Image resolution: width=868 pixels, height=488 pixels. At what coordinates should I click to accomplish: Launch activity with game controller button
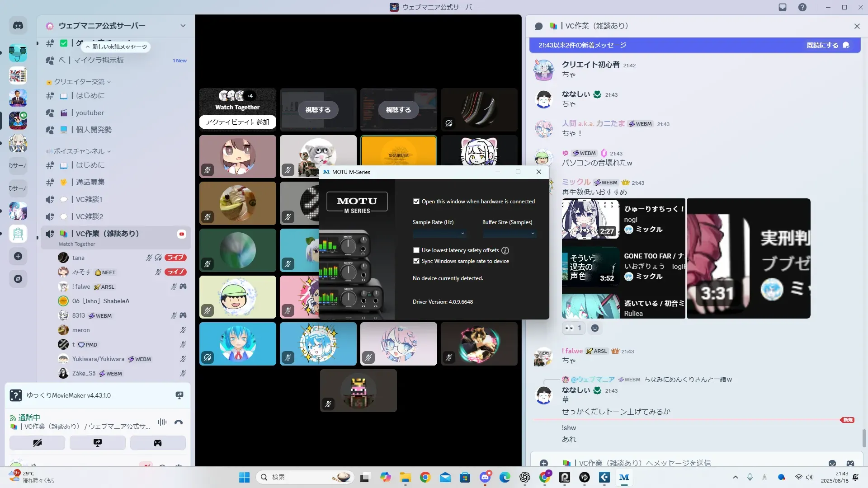pos(158,443)
